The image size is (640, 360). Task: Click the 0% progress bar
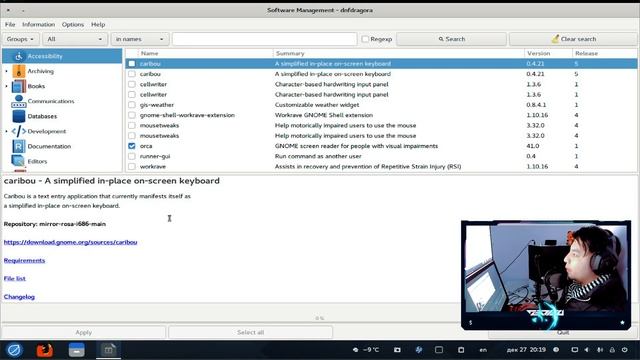[320, 318]
